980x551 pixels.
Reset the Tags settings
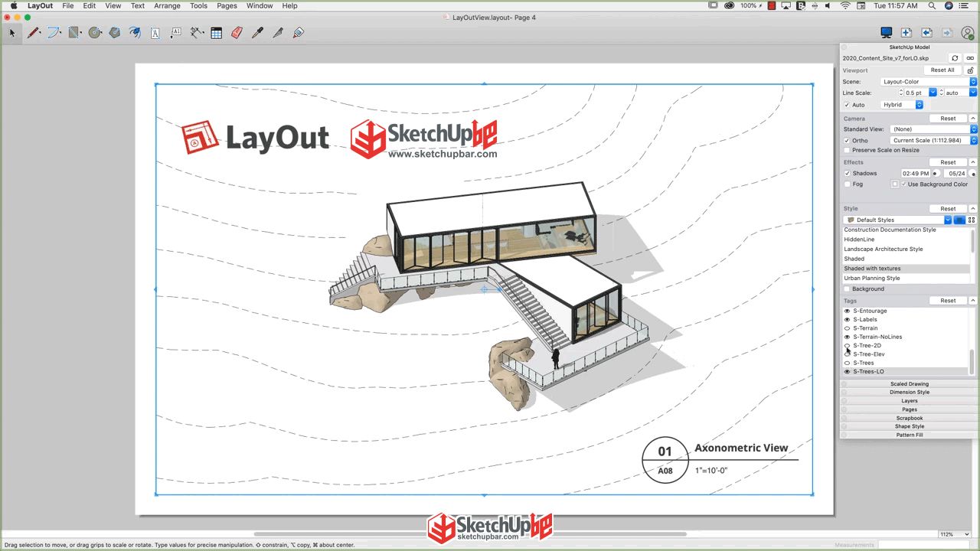point(948,301)
